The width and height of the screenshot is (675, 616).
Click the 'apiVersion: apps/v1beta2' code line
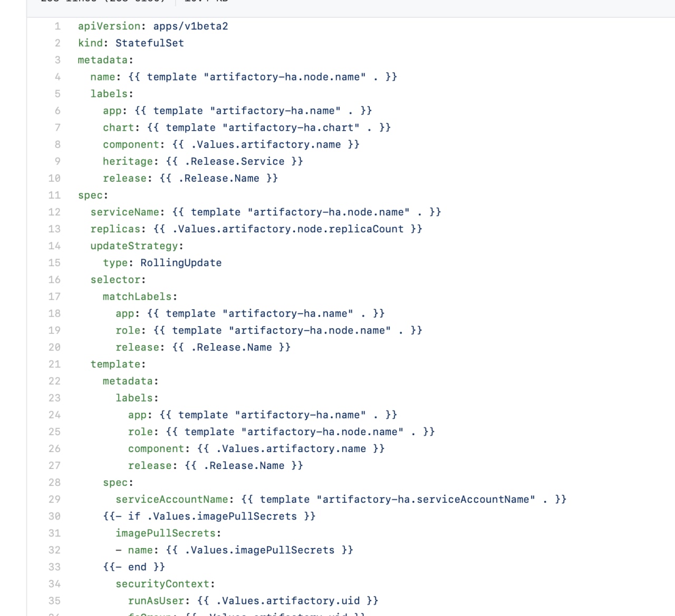point(153,26)
